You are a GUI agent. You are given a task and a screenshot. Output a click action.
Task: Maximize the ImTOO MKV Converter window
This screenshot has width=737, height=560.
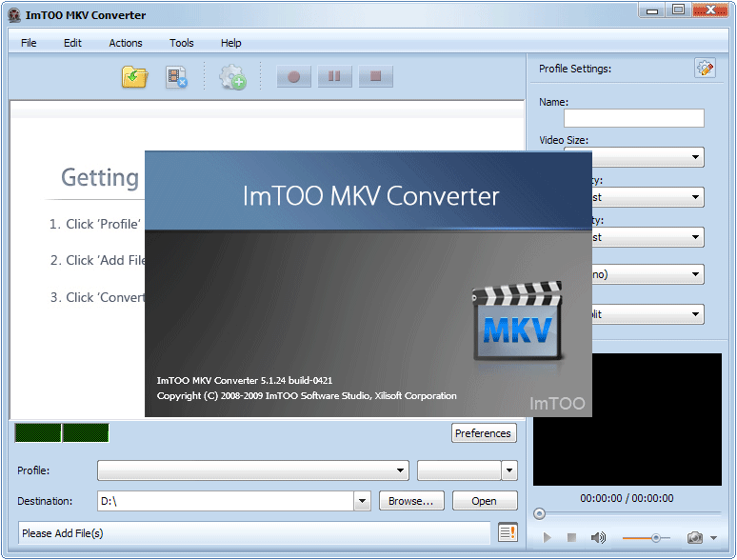pyautogui.click(x=678, y=10)
